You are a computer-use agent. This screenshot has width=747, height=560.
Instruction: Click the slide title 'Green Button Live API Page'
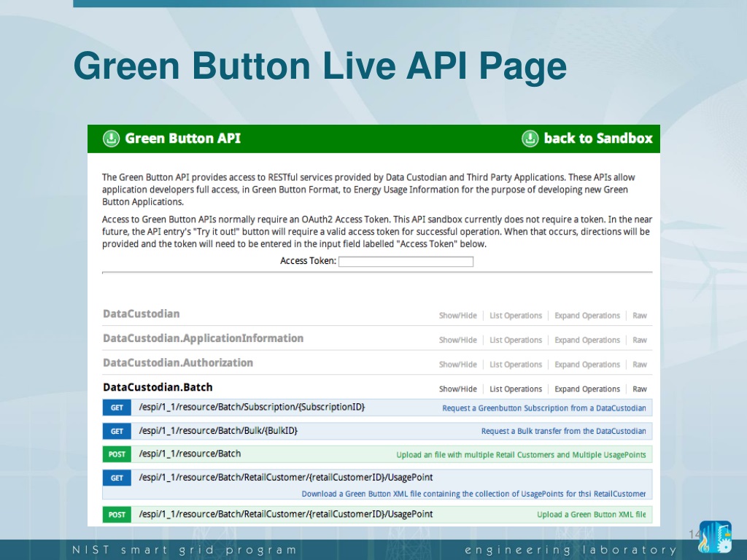tap(320, 66)
